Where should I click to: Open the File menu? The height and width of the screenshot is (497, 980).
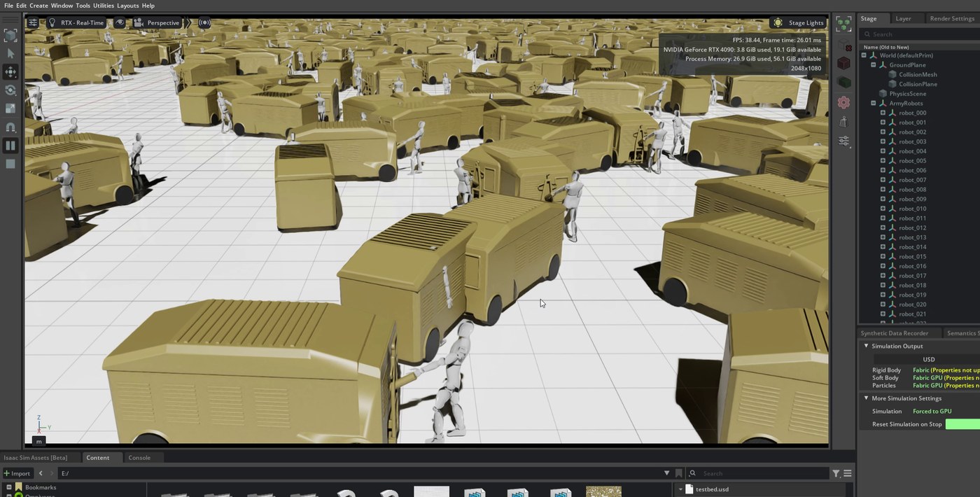8,6
